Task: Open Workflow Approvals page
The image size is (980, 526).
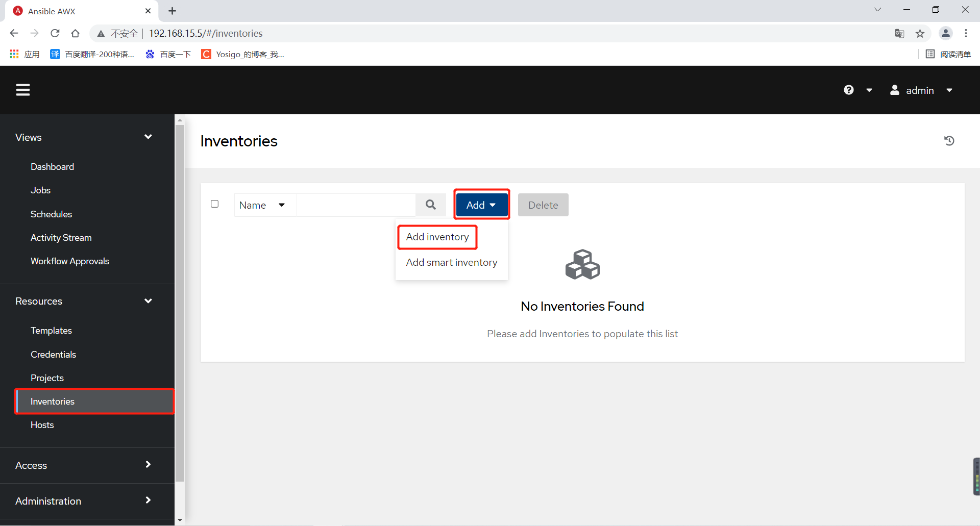Action: pos(70,261)
